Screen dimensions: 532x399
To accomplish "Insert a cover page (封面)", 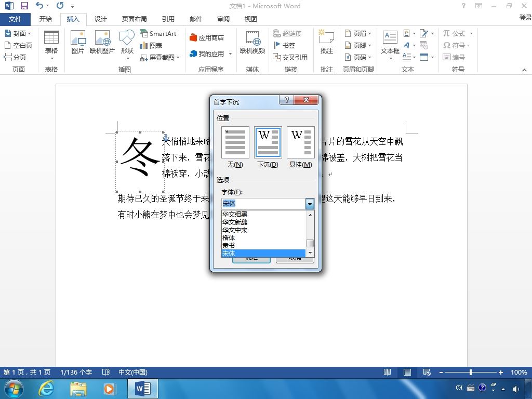I will point(18,33).
